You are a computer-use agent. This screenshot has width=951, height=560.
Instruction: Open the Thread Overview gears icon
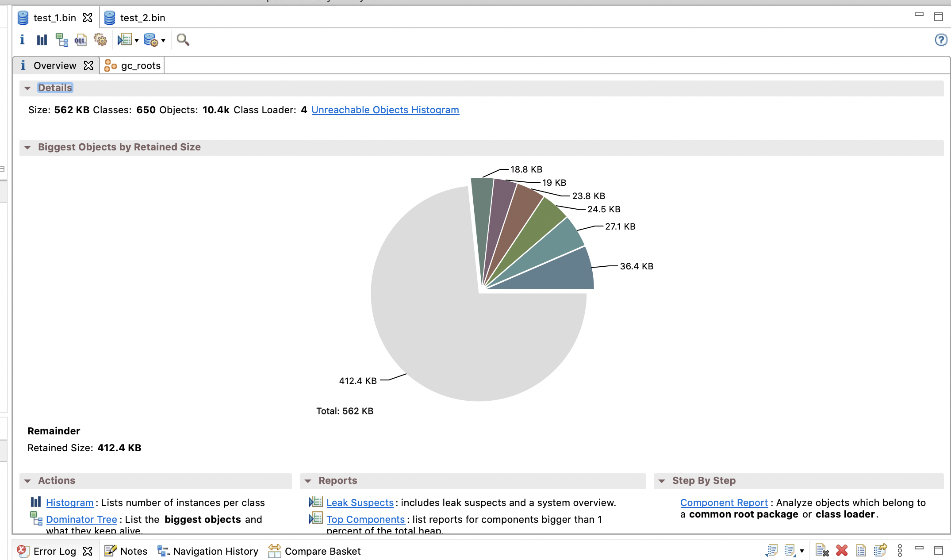(x=100, y=40)
